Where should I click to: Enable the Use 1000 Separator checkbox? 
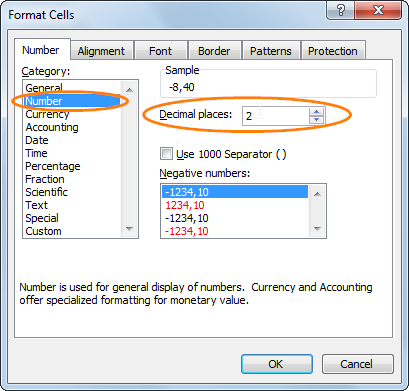(166, 154)
